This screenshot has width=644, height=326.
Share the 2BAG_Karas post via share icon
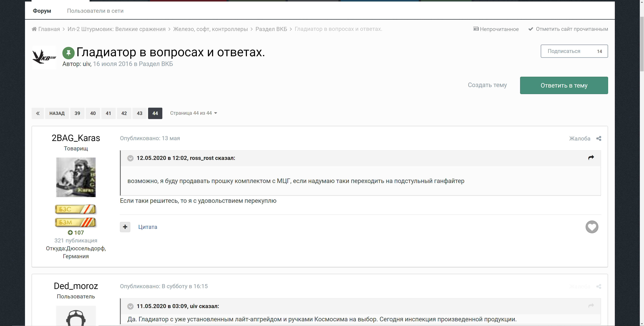tap(599, 138)
